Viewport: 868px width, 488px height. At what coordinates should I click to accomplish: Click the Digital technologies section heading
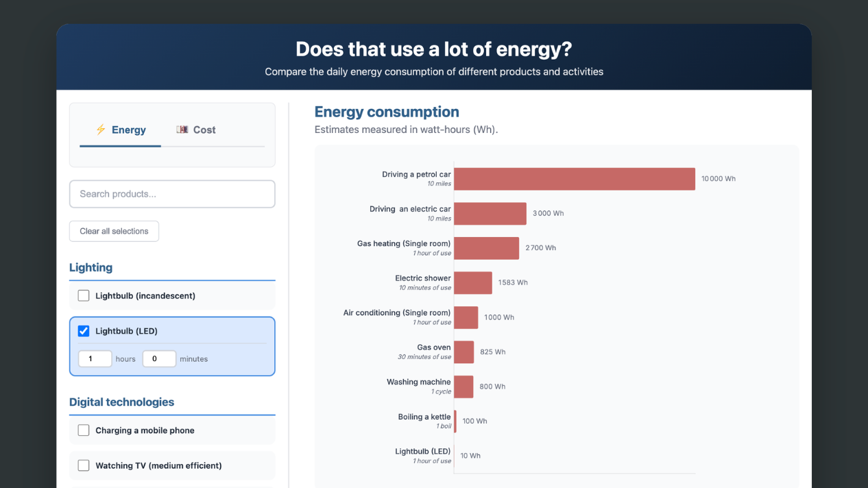(x=121, y=402)
